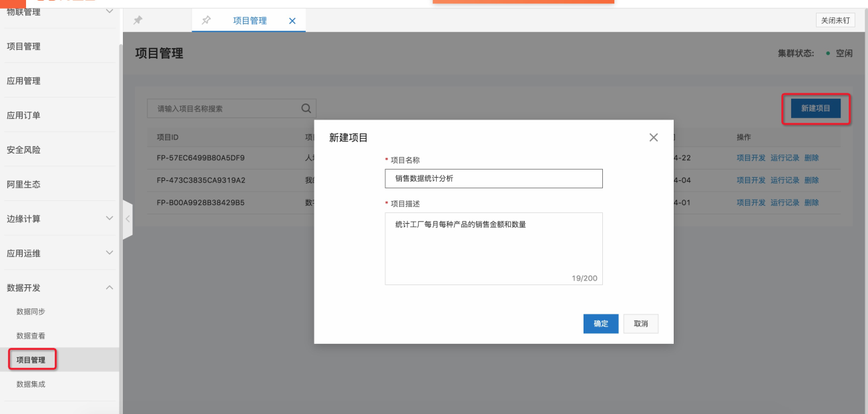Click the 项目描述 text area
The image size is (868, 414).
pos(494,248)
